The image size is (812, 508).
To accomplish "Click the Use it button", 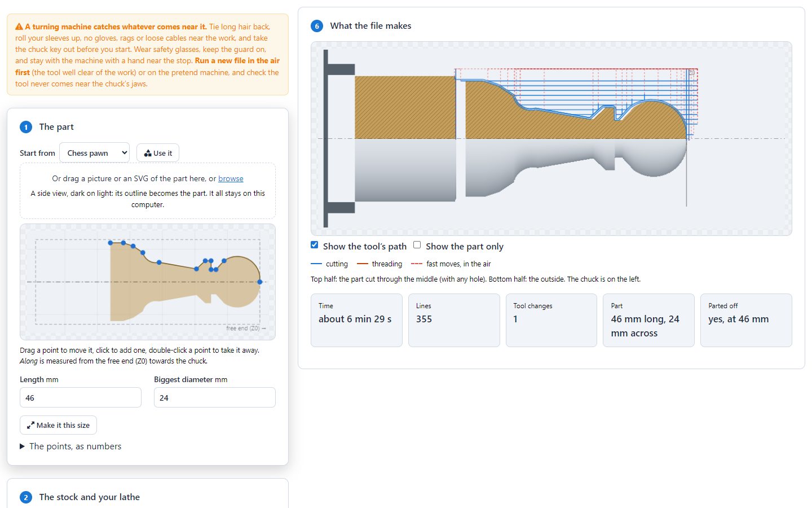I will coord(158,153).
